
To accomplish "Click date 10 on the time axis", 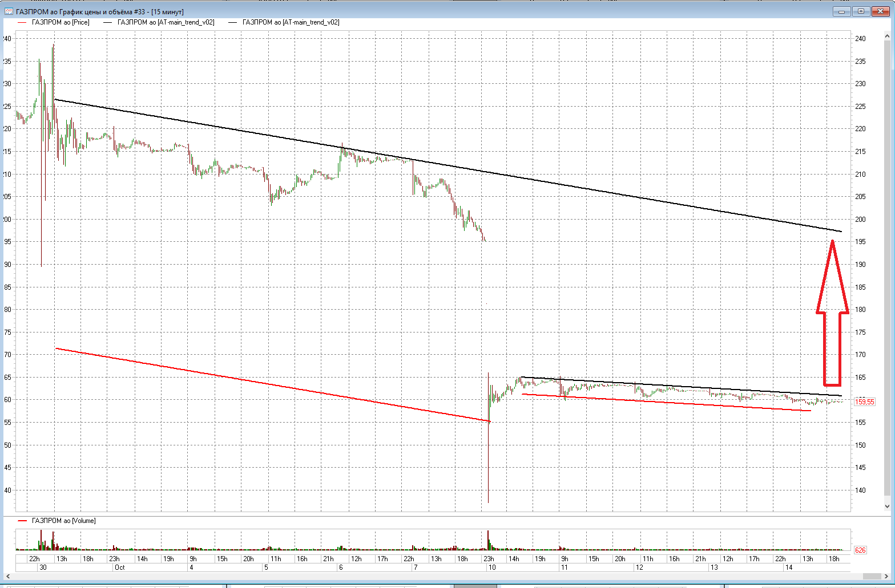I will click(490, 568).
